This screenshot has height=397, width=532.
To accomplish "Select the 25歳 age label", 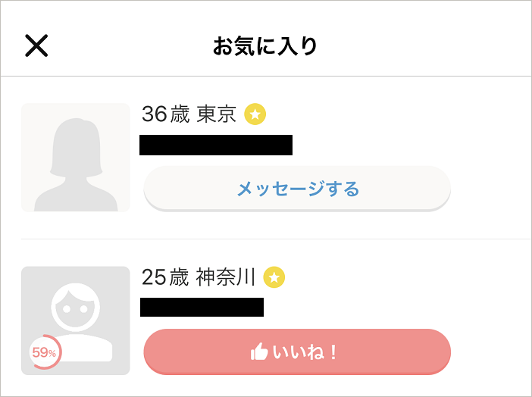I will point(165,277).
